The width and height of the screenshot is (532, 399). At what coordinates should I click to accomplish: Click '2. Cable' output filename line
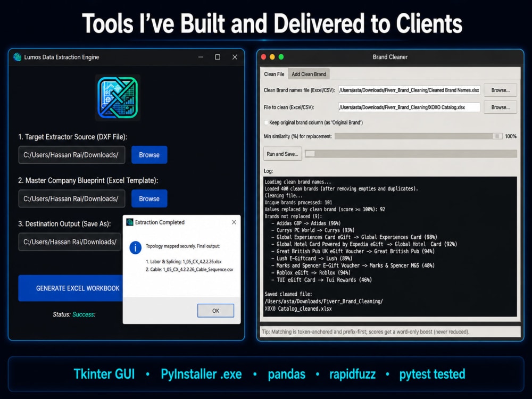pyautogui.click(x=189, y=269)
